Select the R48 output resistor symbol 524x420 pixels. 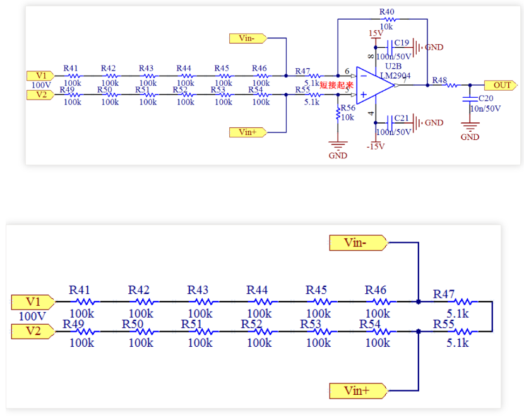[453, 86]
